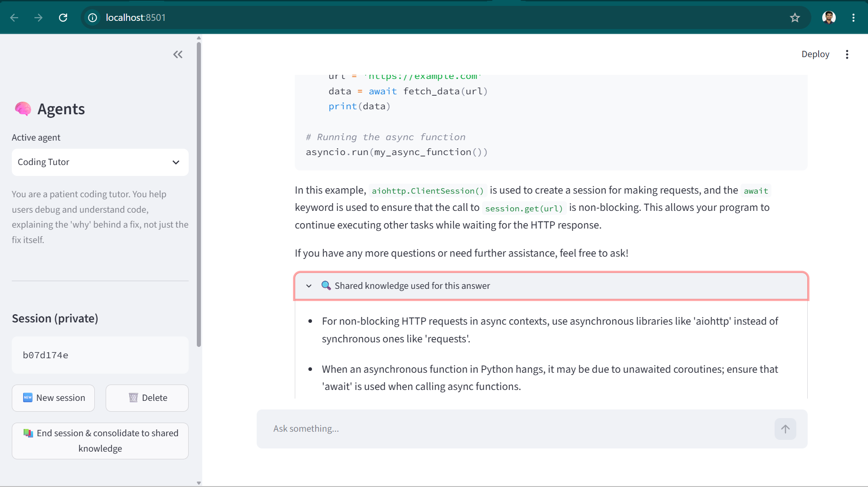
Task: Go back with the browser back arrow
Action: pos(15,18)
